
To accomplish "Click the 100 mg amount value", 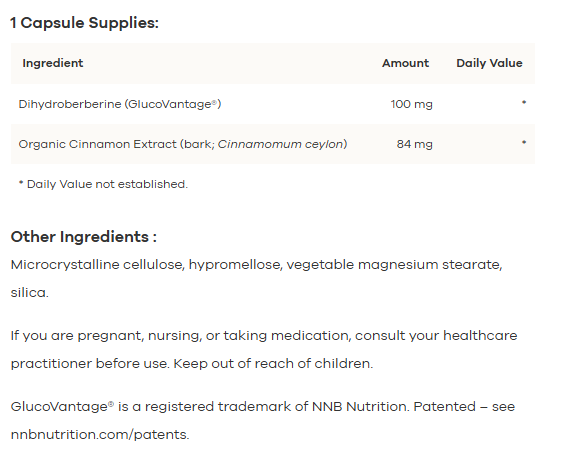I will pos(411,104).
